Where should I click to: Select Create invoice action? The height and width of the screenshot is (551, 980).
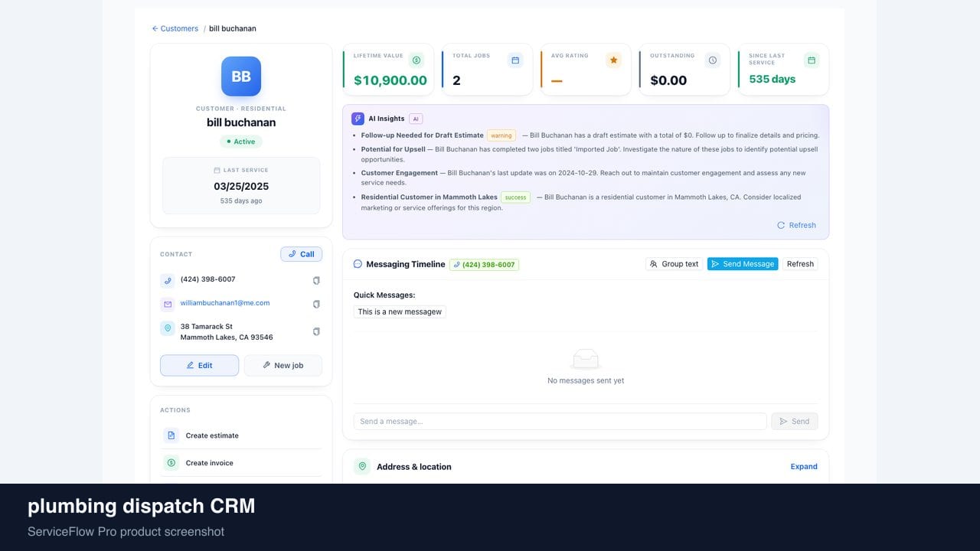pyautogui.click(x=241, y=463)
